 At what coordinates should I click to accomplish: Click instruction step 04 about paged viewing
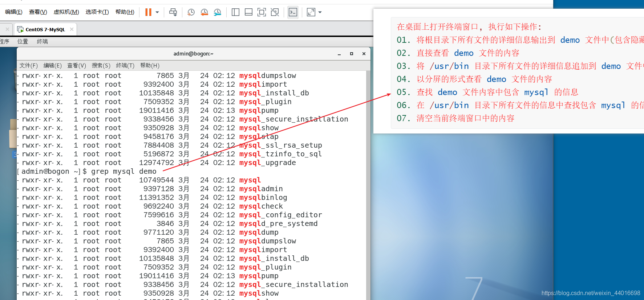point(474,79)
